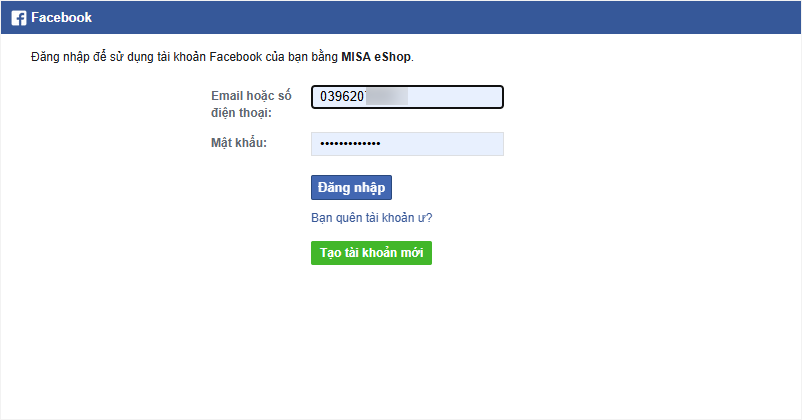Click the blank white area below the form
Screen dimensions: 802x420
click(401, 343)
